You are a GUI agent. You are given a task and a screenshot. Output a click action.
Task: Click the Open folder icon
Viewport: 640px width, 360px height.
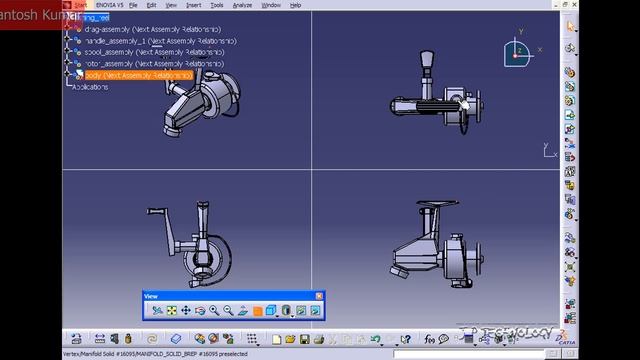click(x=290, y=339)
